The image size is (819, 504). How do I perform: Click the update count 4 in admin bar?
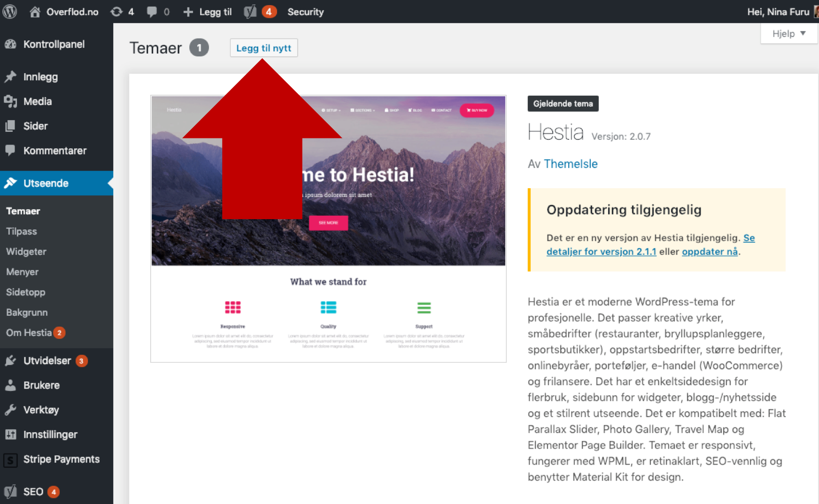[x=131, y=12]
